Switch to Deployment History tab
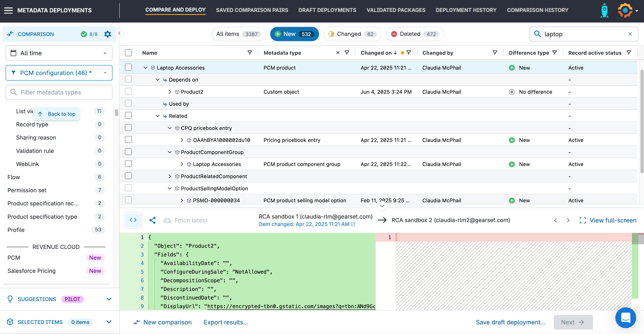Screen dimensions: 644x334 coord(466,10)
